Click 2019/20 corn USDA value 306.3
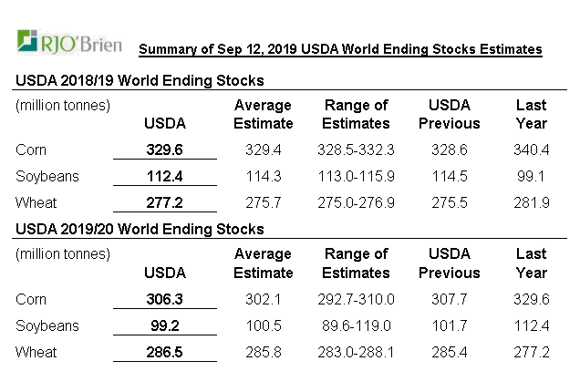The image size is (580, 392). click(165, 297)
